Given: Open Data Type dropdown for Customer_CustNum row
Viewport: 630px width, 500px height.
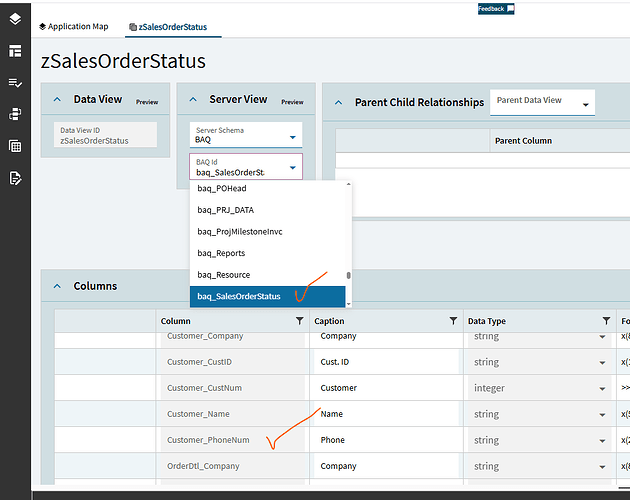Looking at the screenshot, I should [604, 388].
